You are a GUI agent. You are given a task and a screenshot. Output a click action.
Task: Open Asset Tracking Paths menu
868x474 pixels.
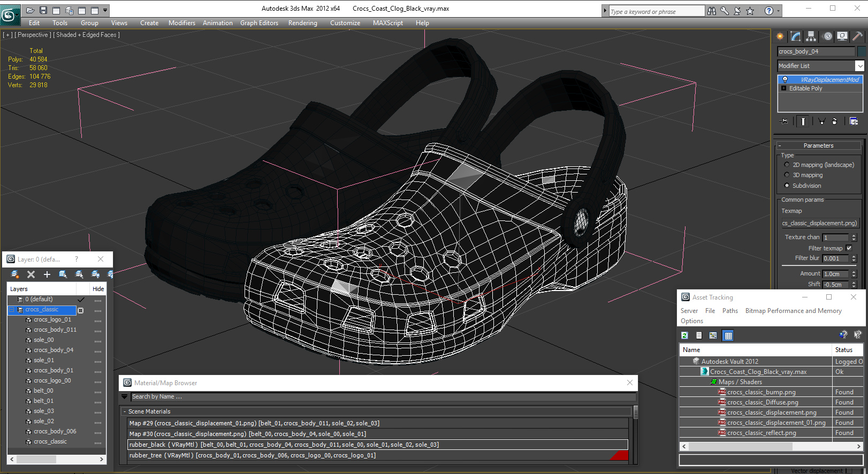pos(730,311)
